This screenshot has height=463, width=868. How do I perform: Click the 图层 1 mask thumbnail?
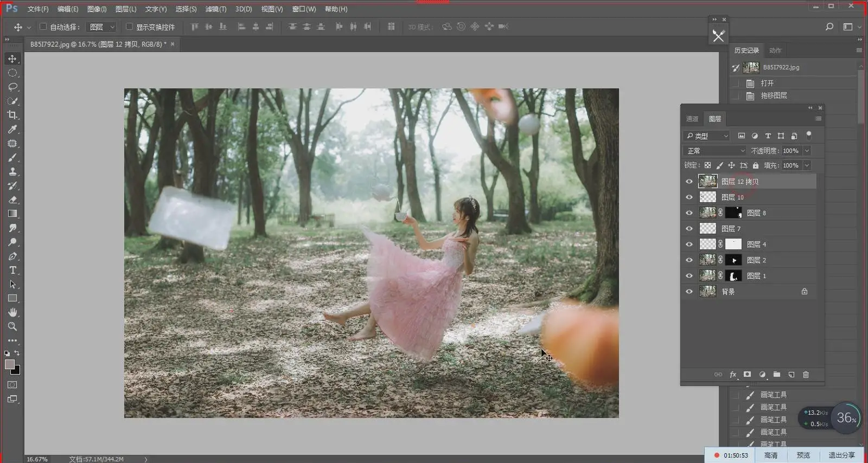click(733, 276)
